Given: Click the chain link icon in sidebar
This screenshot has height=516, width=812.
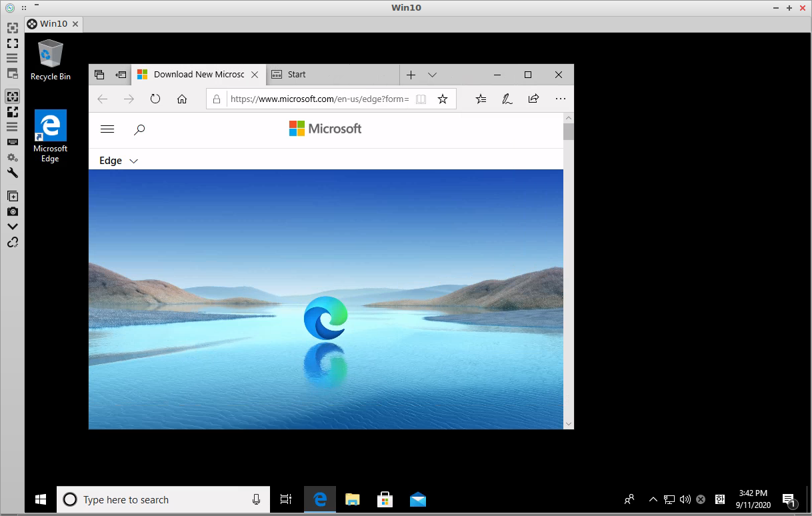Looking at the screenshot, I should click(12, 243).
